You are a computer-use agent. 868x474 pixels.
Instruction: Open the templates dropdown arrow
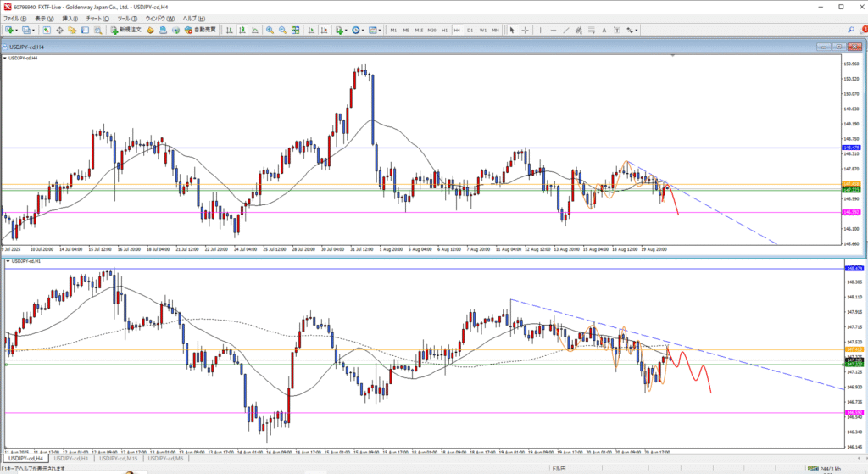pyautogui.click(x=379, y=30)
